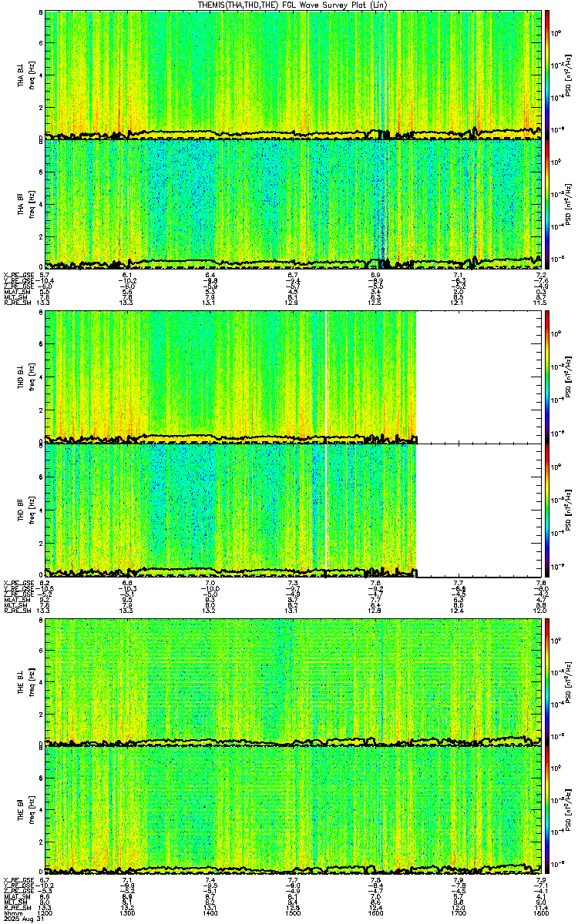The width and height of the screenshot is (578, 924).
Task: Click the 2025 Aug 31 date label
Action: coord(21,918)
